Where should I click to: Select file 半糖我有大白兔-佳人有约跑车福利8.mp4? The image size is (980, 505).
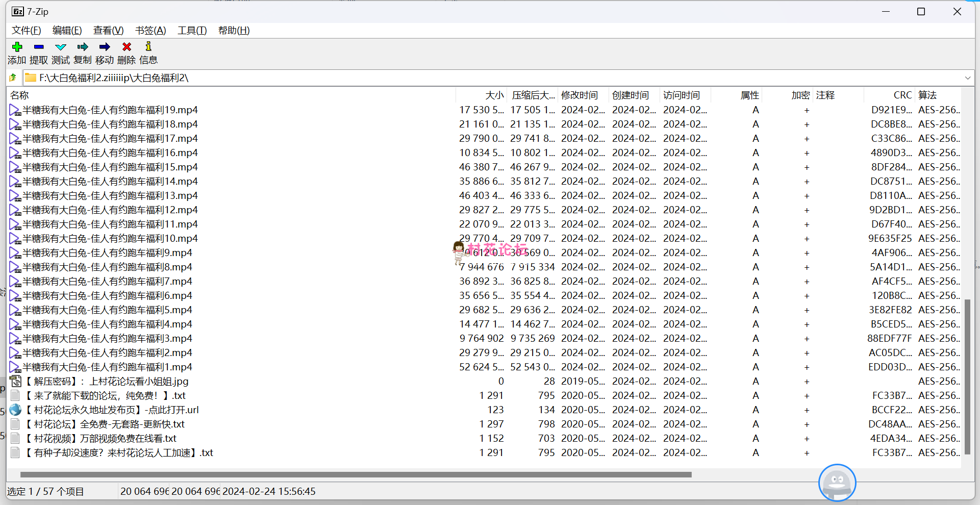pyautogui.click(x=107, y=267)
